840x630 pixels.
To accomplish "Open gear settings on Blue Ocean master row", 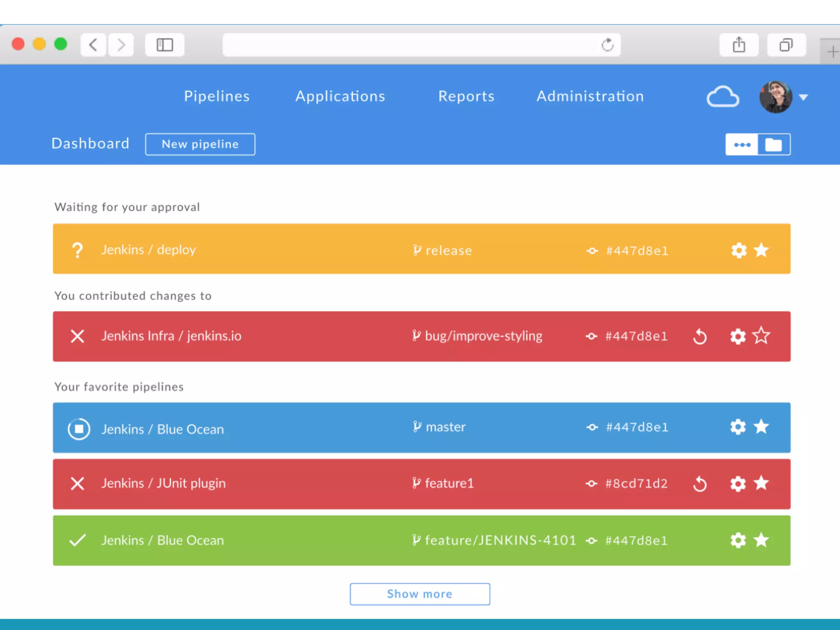I will point(738,427).
